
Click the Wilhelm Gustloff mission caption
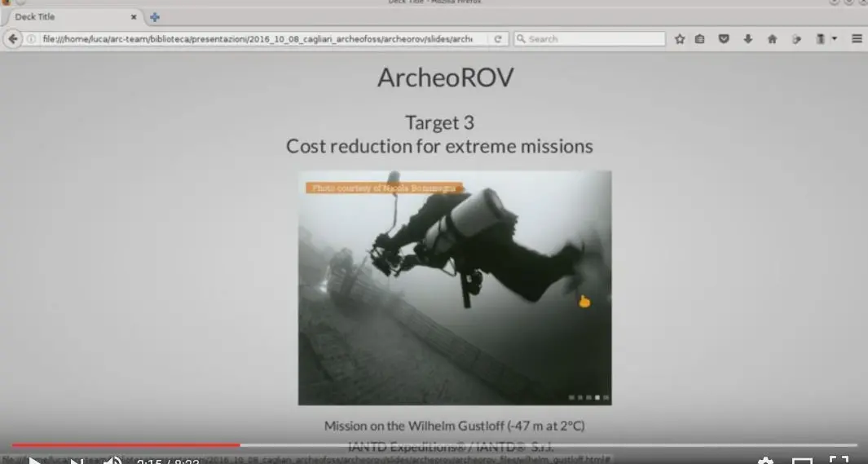click(x=455, y=426)
